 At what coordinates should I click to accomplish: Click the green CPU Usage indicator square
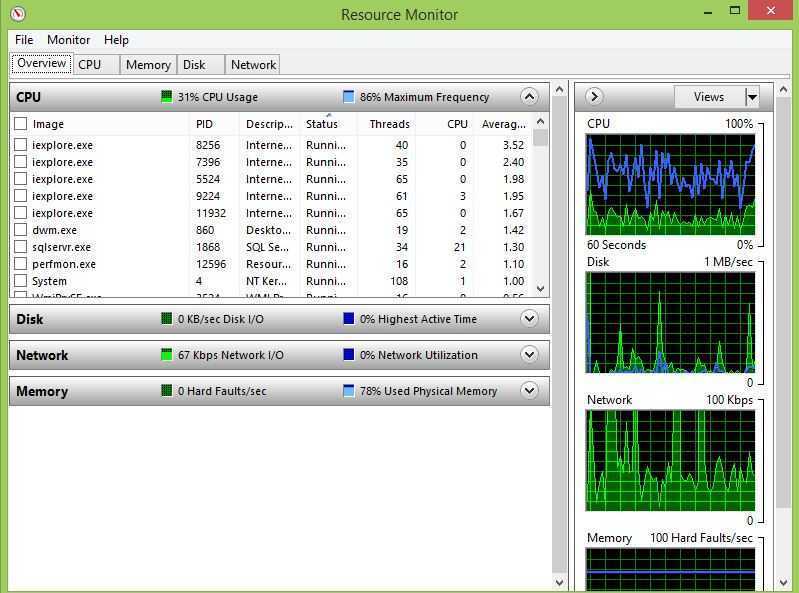click(x=166, y=96)
